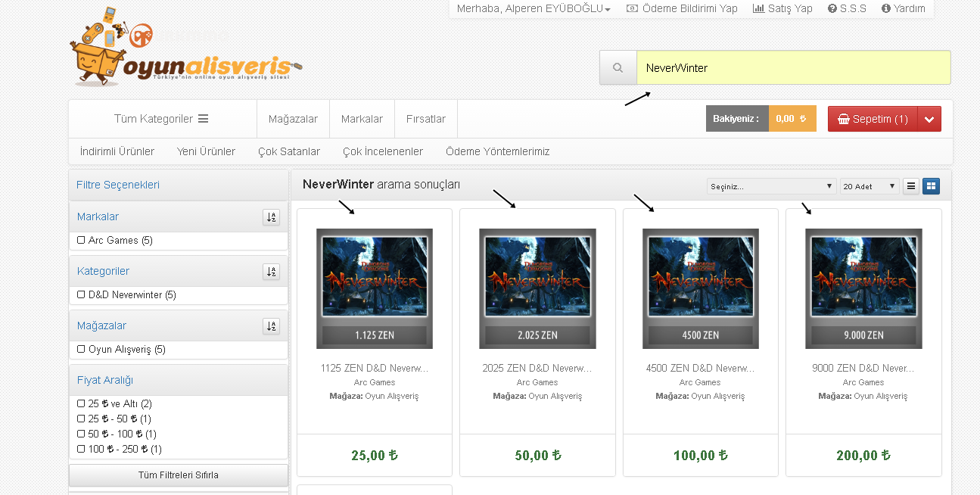The width and height of the screenshot is (980, 495).
Task: Switch to grid view icon
Action: pyautogui.click(x=932, y=186)
